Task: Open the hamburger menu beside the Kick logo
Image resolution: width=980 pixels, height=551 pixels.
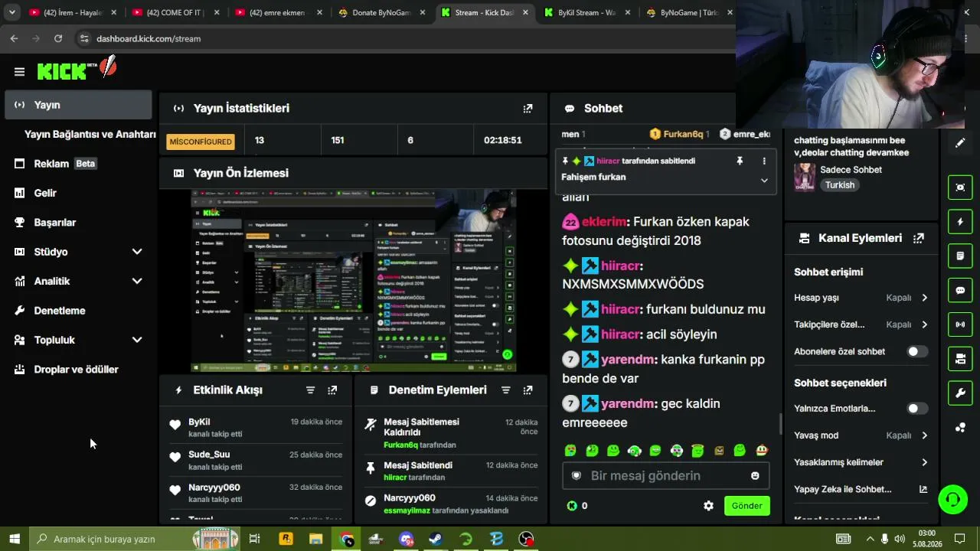Action: 19,72
